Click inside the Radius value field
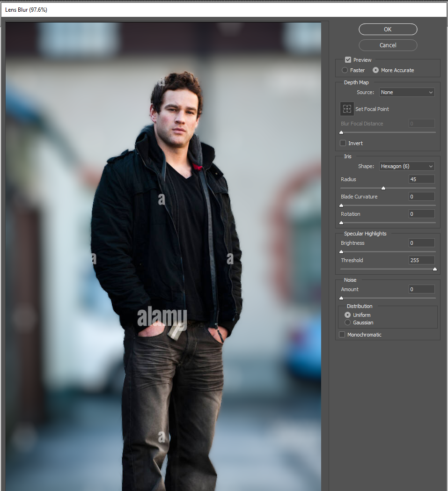The width and height of the screenshot is (448, 491). [x=421, y=179]
